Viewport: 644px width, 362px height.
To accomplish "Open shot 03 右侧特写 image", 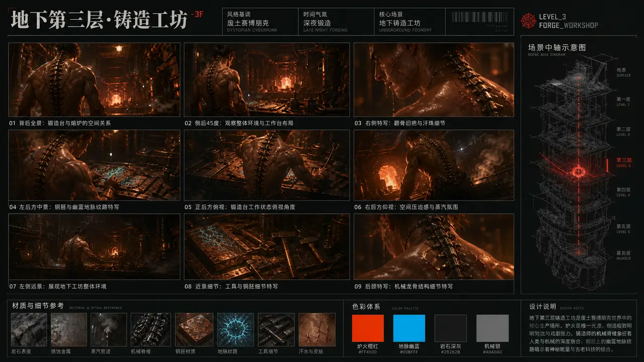I will [434, 79].
